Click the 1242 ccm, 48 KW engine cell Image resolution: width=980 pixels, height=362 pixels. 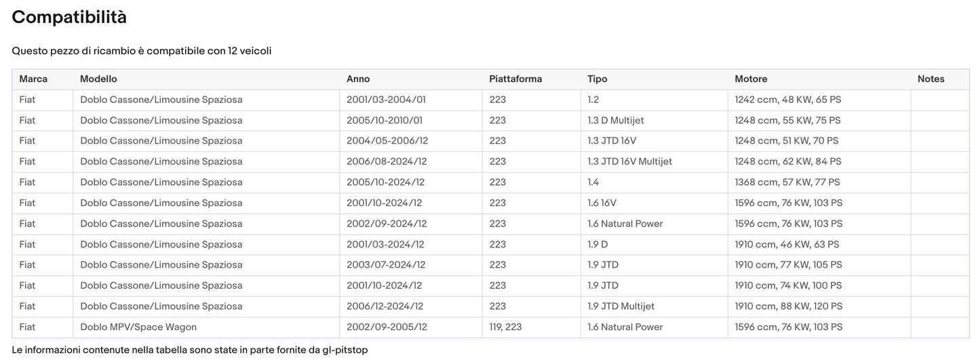pyautogui.click(x=787, y=100)
